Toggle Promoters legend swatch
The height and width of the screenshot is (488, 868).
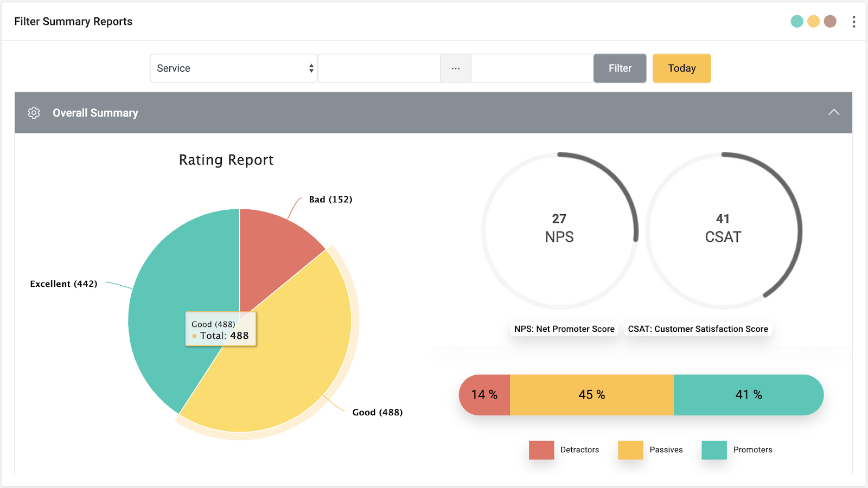click(714, 450)
